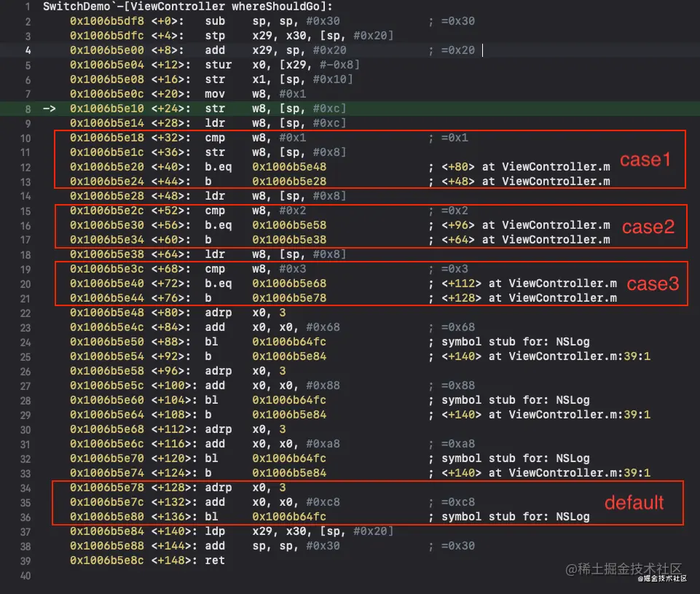This screenshot has width=700, height=594.
Task: Select the 'add sp, sp, #0x30' instruction at <+144>
Action: [272, 546]
